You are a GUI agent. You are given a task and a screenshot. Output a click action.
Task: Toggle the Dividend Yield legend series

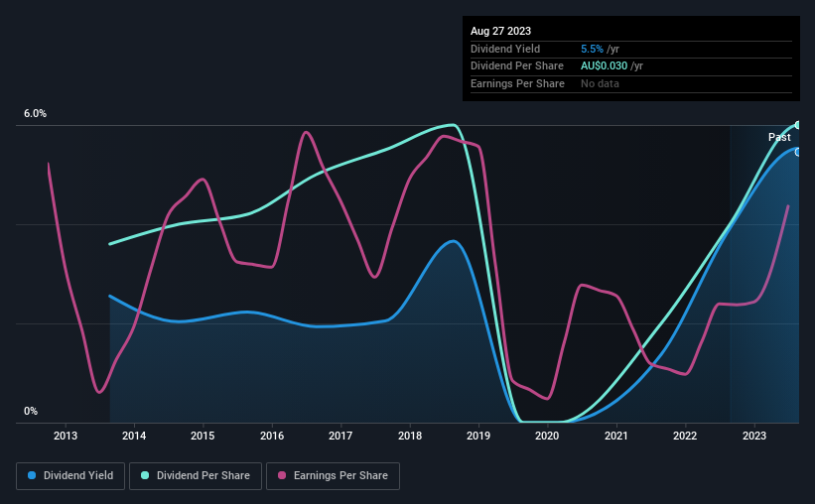point(70,475)
